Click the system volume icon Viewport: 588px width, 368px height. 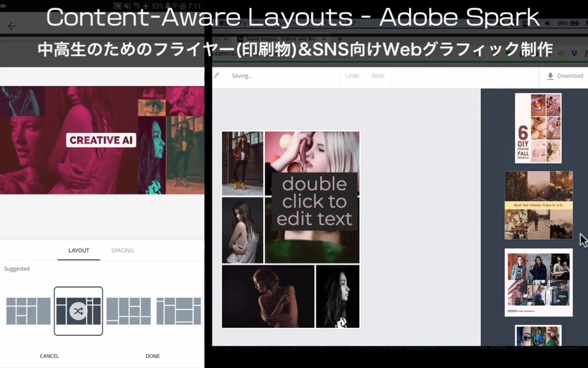click(548, 23)
